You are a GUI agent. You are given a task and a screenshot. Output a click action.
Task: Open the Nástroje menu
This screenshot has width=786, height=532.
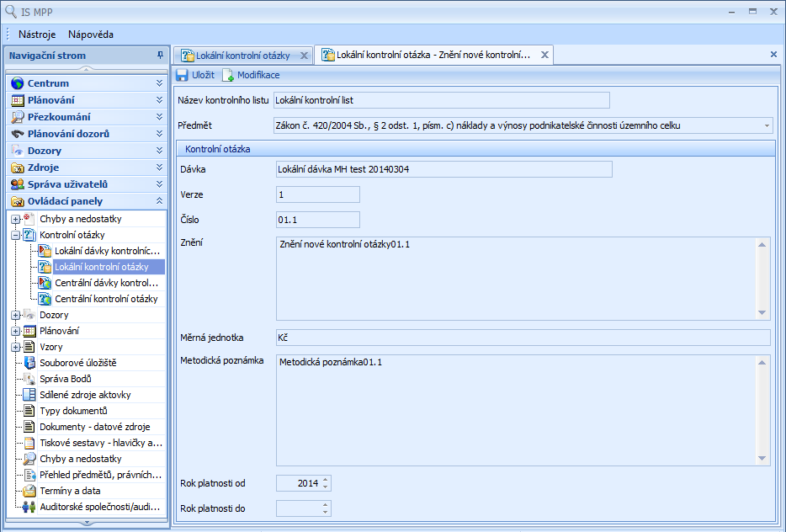coord(37,35)
